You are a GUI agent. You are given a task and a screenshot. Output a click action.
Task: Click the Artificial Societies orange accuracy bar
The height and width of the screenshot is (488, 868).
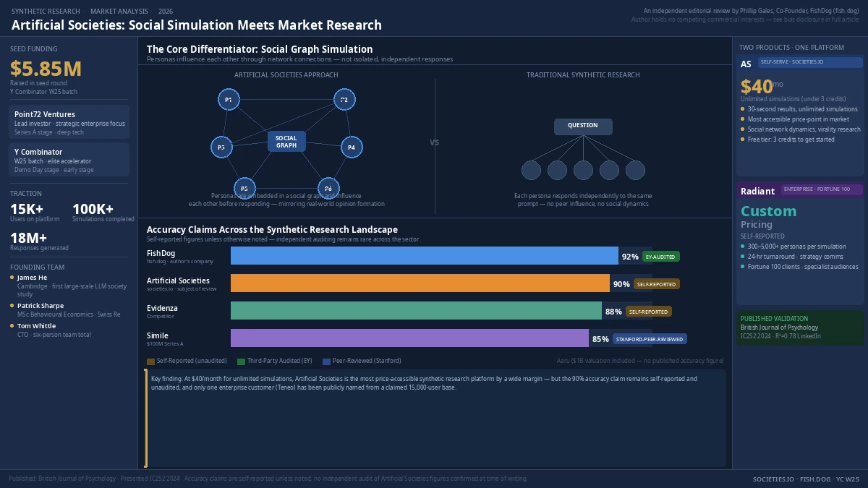pyautogui.click(x=420, y=283)
